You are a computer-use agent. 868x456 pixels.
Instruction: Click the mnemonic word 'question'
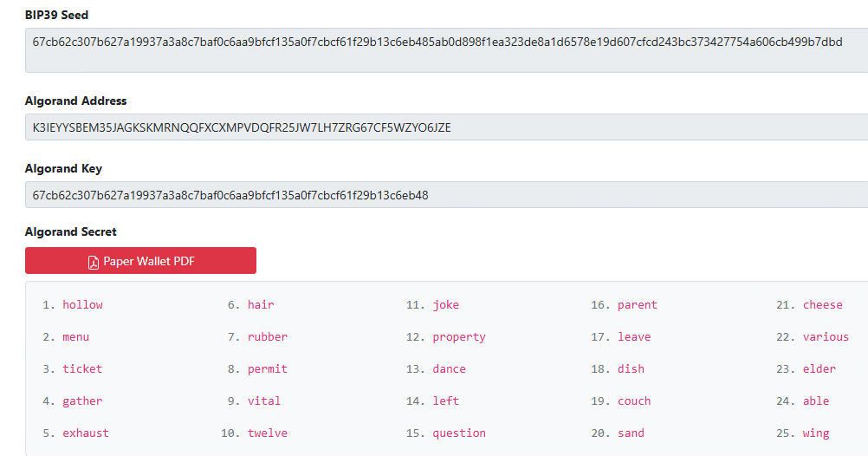point(459,433)
